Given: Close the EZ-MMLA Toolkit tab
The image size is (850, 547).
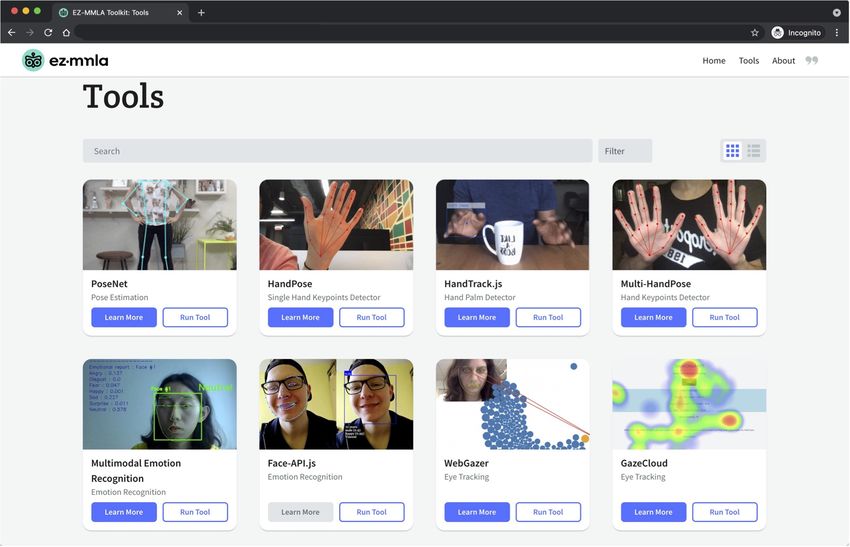Looking at the screenshot, I should coord(179,12).
